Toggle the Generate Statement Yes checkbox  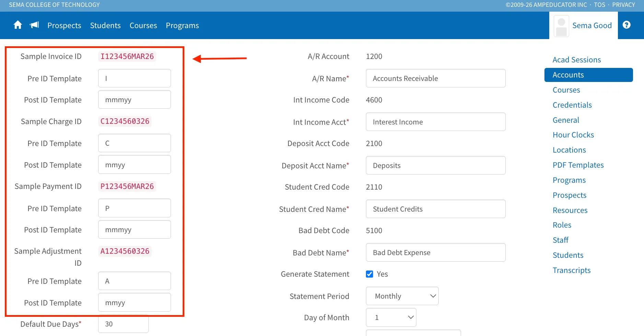[x=369, y=274]
